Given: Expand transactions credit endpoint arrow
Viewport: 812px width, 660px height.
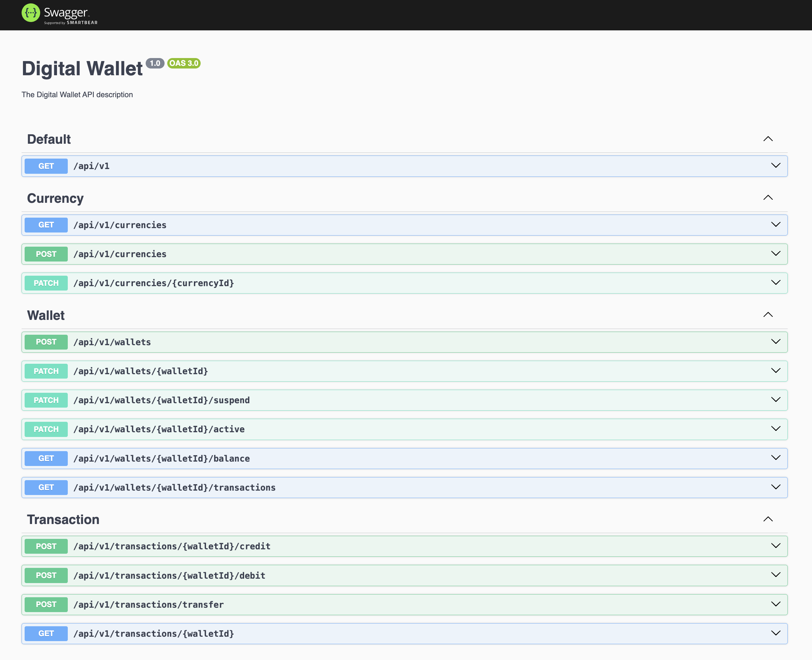Looking at the screenshot, I should coord(776,546).
